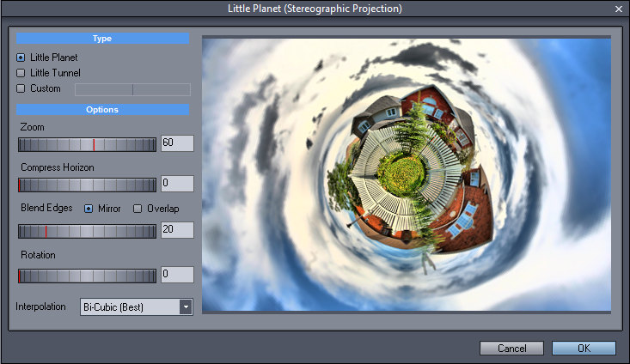Click the Interpolation dropdown arrow
Screen dimensions: 630x364
pos(185,307)
